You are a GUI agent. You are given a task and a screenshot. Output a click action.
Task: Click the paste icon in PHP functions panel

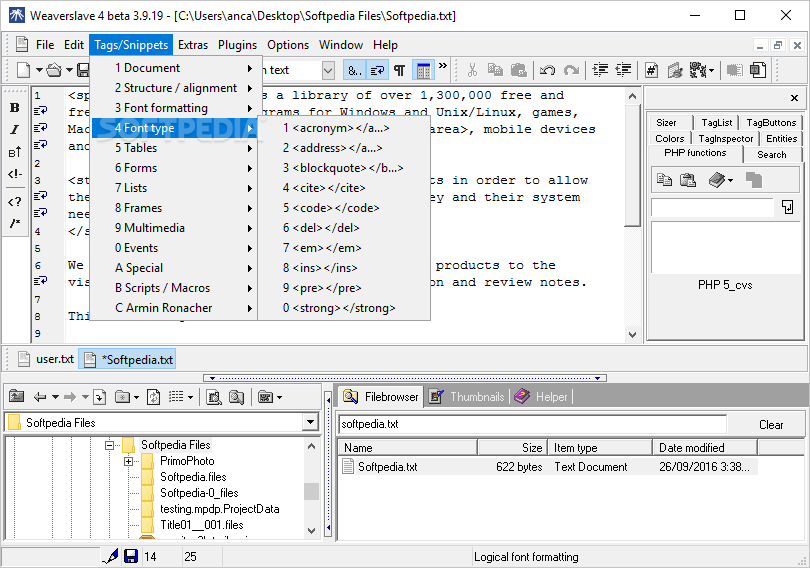pos(688,180)
